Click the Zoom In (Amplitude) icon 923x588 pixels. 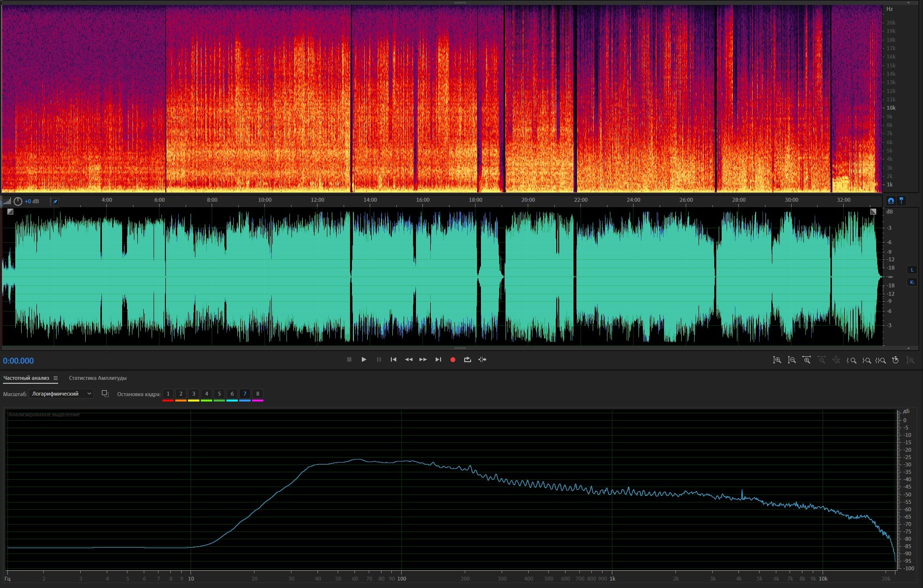[x=777, y=360]
